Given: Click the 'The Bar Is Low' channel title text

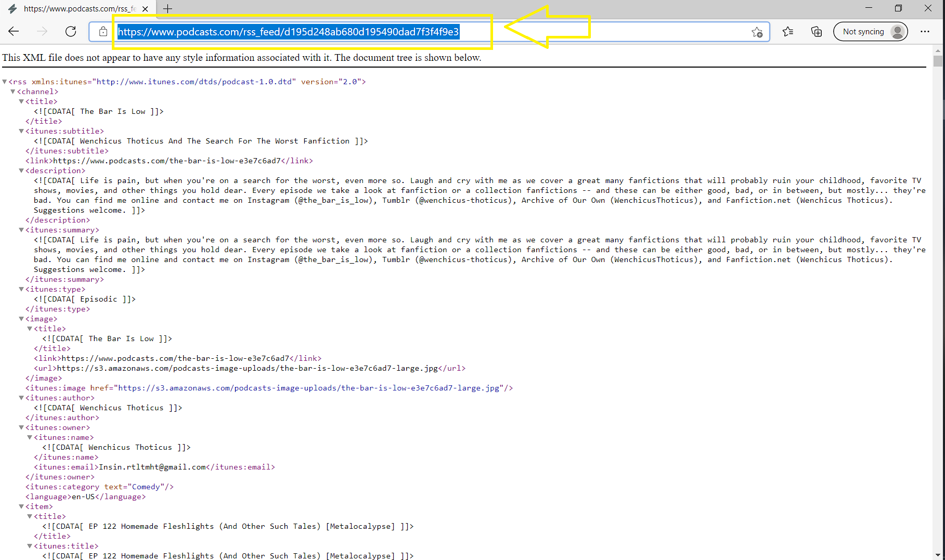Looking at the screenshot, I should 113,111.
